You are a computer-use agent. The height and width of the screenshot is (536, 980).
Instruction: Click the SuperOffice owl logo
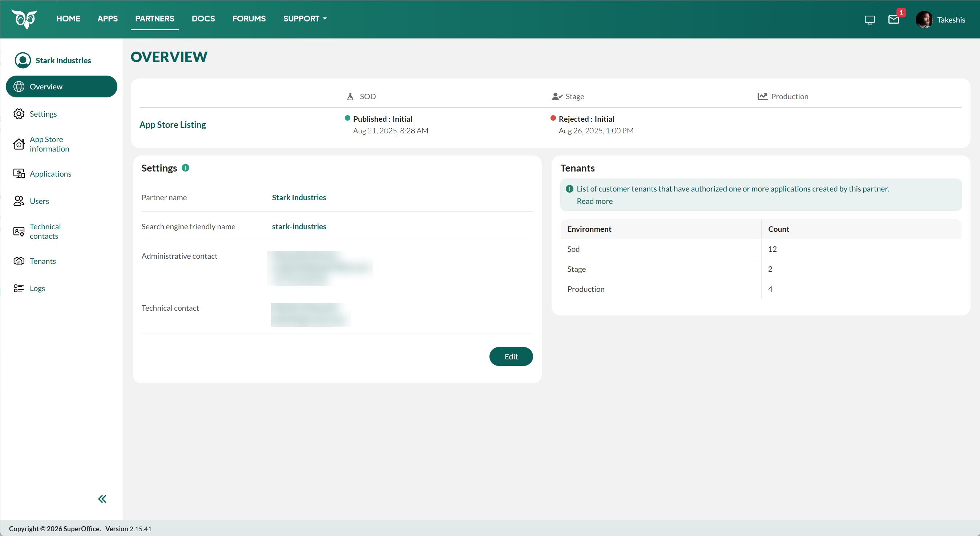[24, 19]
